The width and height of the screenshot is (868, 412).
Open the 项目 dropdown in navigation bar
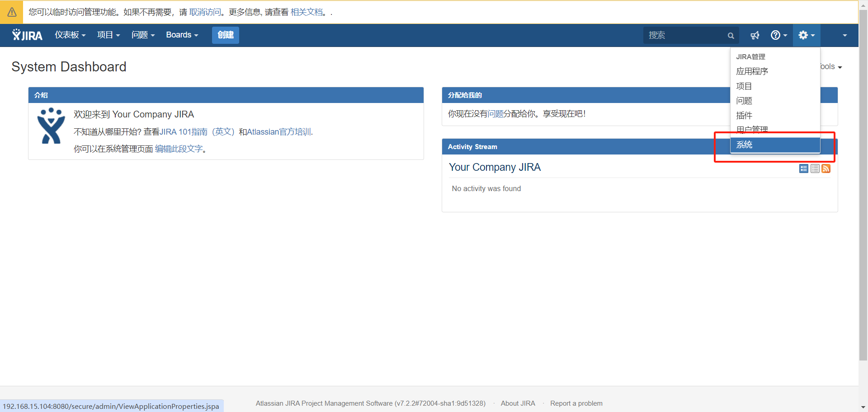pyautogui.click(x=108, y=35)
